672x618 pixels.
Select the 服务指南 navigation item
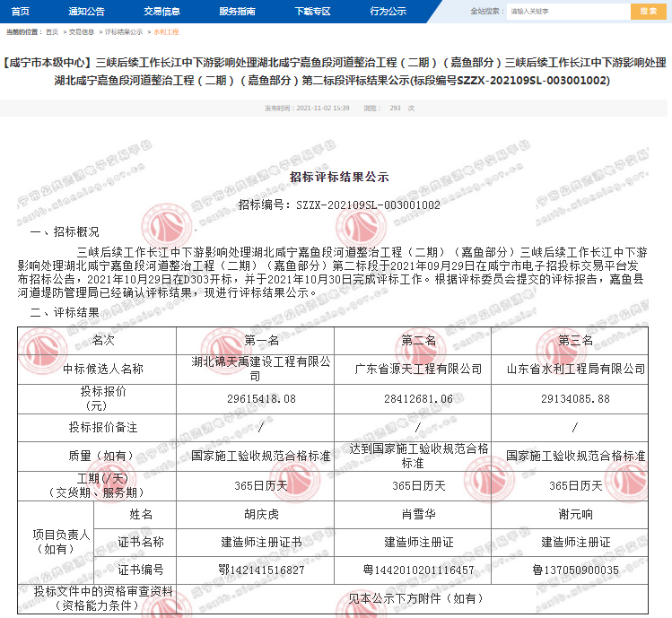[237, 11]
